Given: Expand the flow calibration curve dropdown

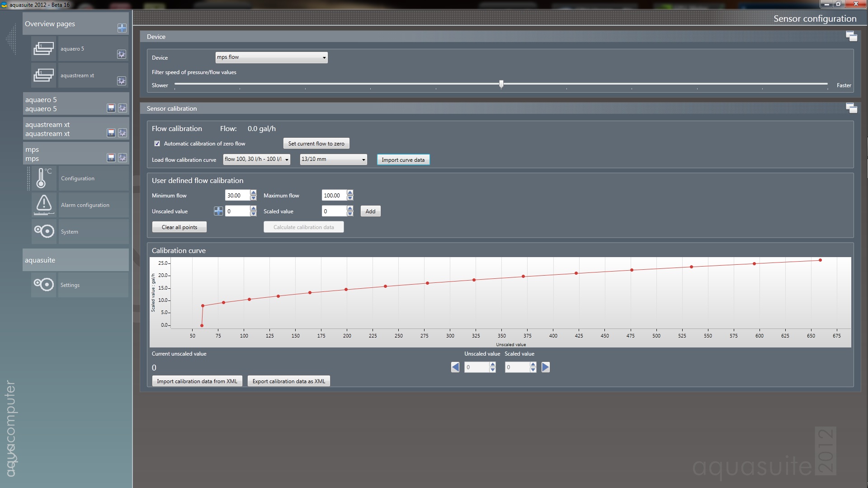Looking at the screenshot, I should coord(256,160).
